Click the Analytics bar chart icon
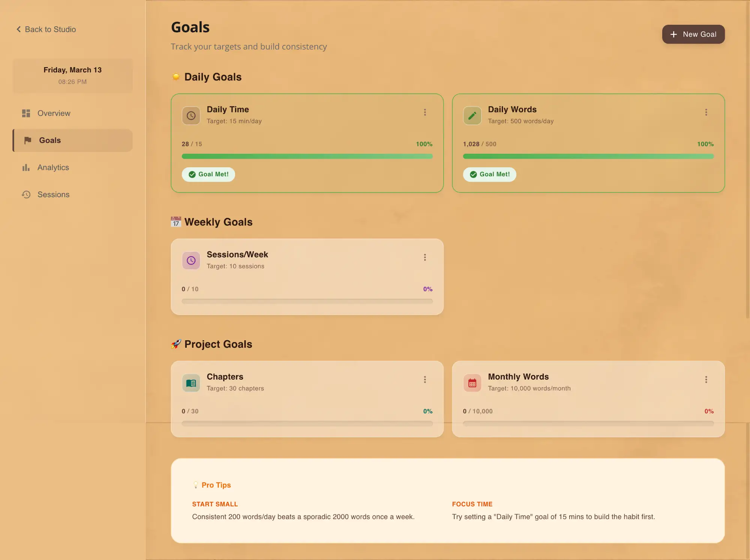The image size is (750, 560). coord(26,167)
